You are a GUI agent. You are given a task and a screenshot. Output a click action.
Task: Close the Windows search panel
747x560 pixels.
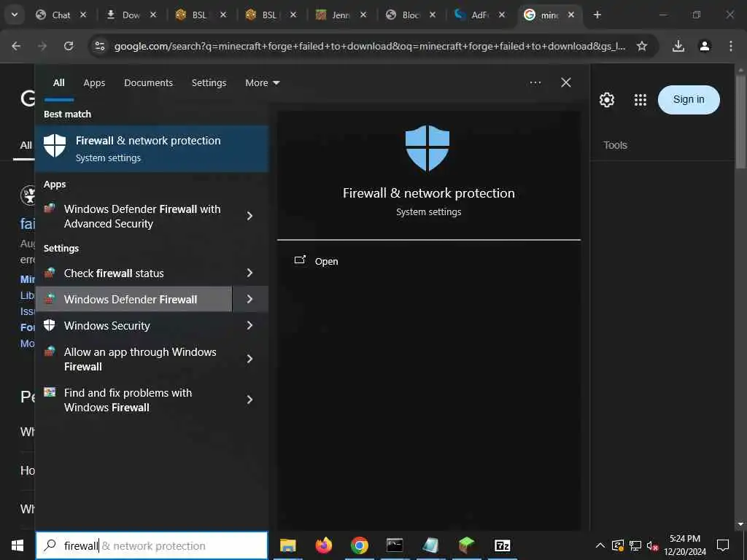click(566, 83)
